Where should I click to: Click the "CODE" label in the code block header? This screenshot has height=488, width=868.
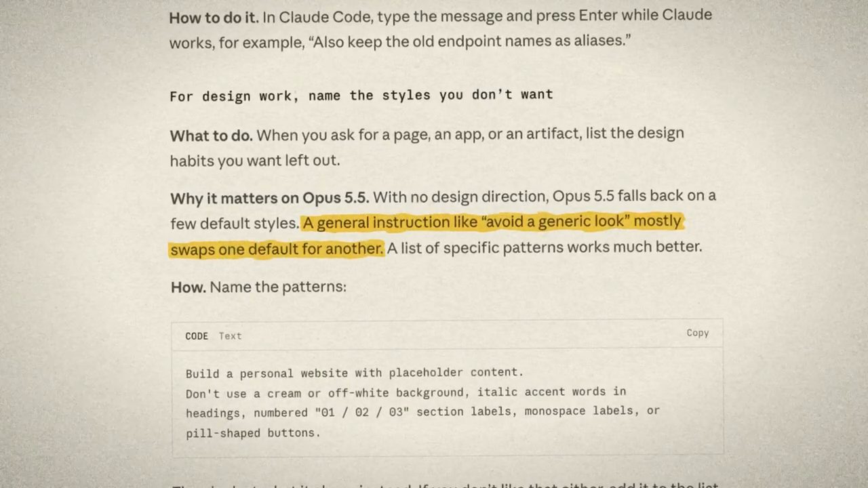pyautogui.click(x=197, y=335)
